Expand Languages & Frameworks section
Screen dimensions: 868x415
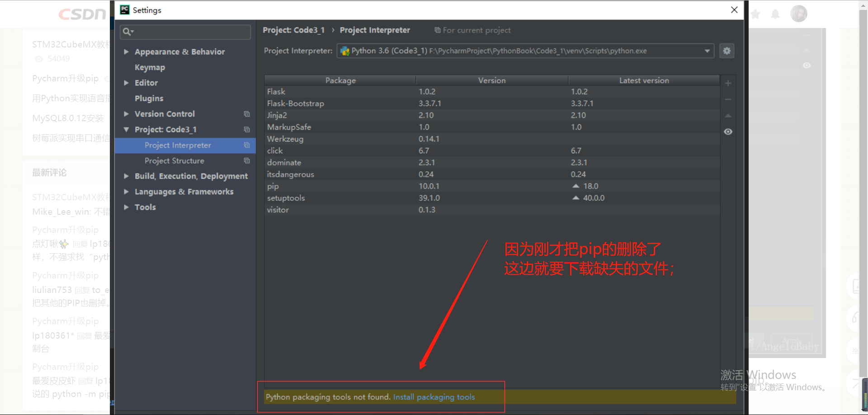coord(127,192)
